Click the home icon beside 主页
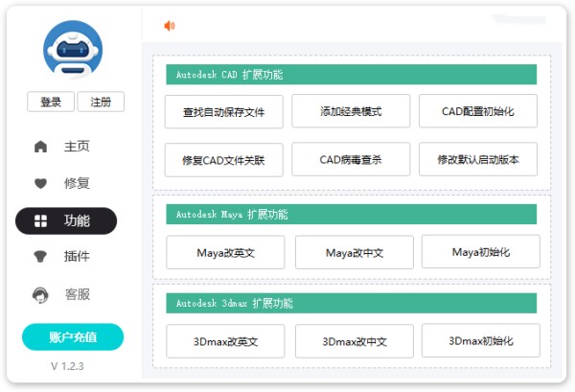 pyautogui.click(x=40, y=147)
